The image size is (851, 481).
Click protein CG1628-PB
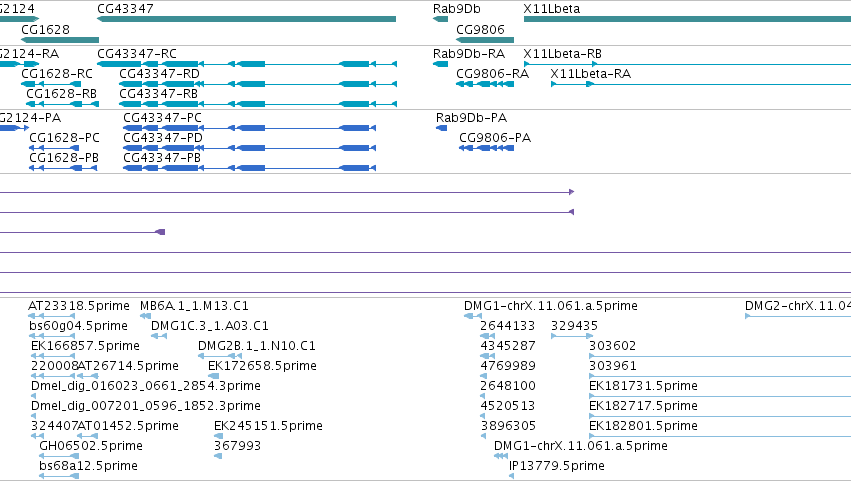(63, 168)
